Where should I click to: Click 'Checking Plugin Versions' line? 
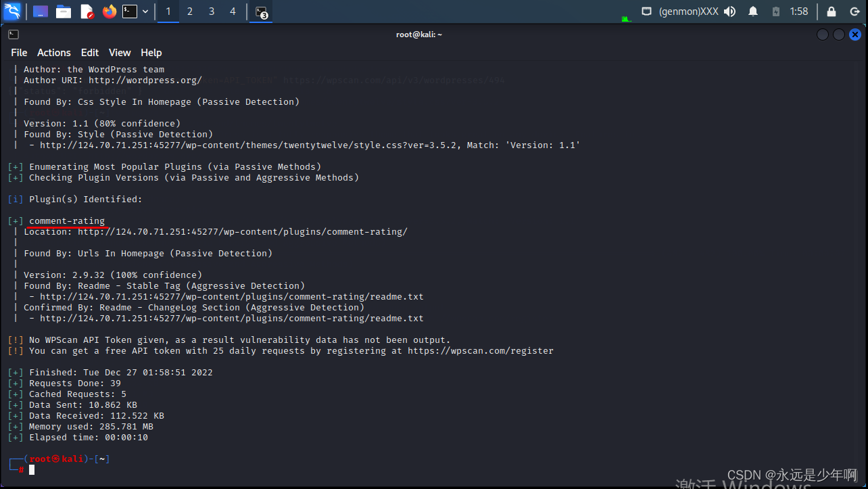(x=194, y=178)
